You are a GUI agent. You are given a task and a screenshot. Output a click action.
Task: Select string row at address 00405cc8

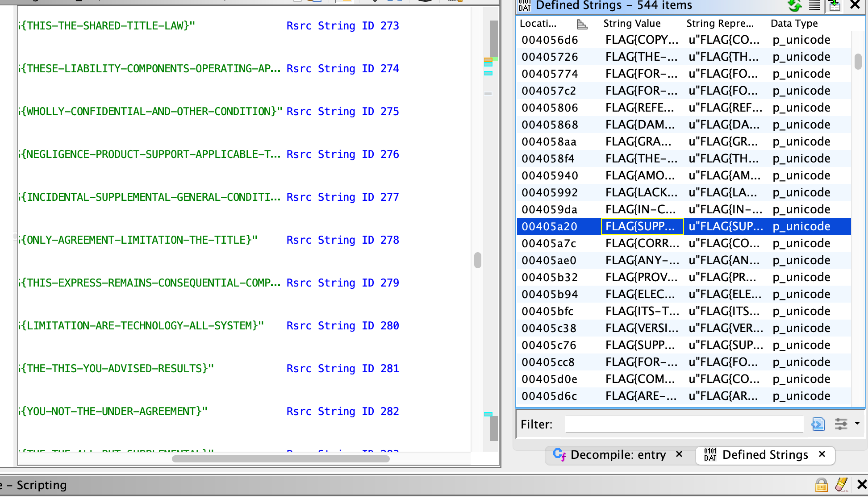click(684, 362)
